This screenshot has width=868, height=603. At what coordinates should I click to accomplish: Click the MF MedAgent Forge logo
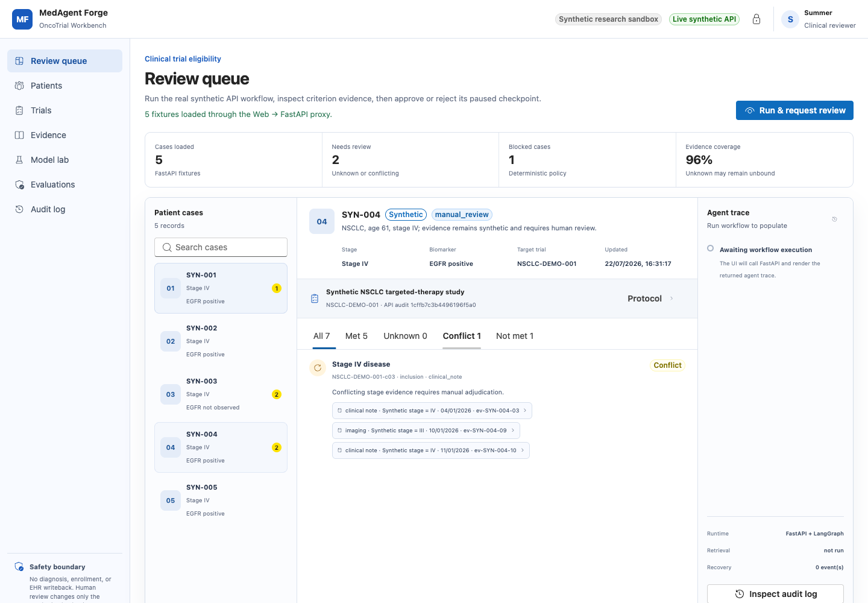click(x=22, y=19)
